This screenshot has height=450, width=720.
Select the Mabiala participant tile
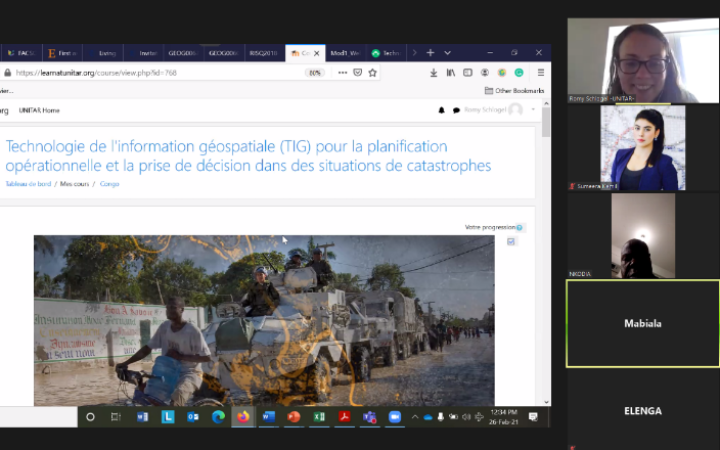coord(643,324)
